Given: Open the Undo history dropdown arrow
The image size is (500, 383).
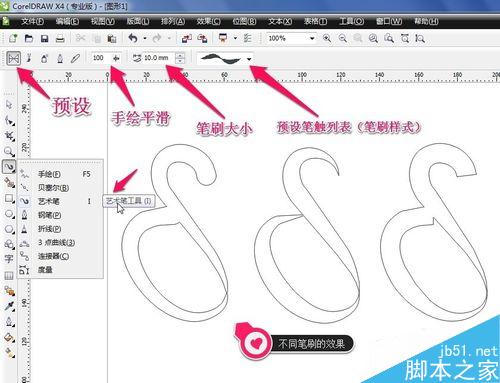Looking at the screenshot, I should coord(145,39).
